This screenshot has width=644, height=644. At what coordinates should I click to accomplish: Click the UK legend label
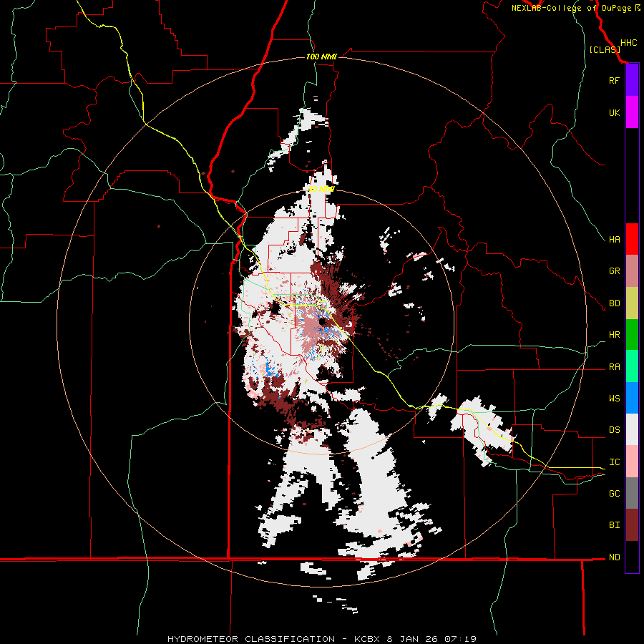point(614,112)
